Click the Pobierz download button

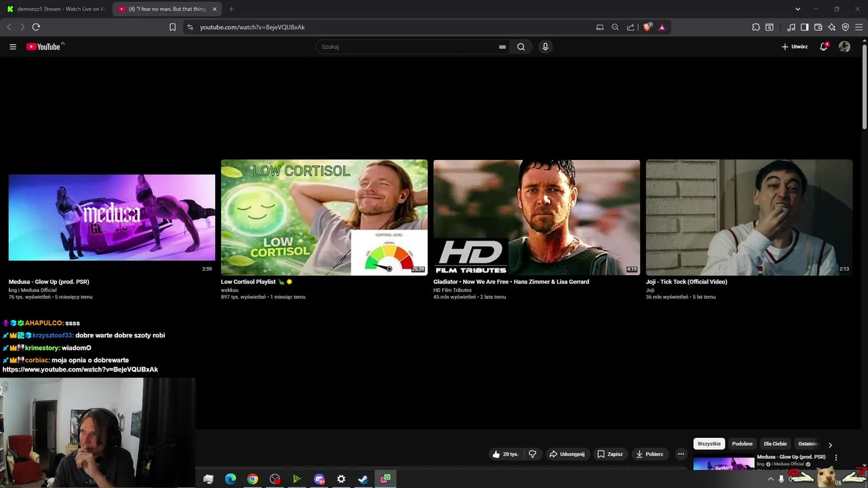650,454
